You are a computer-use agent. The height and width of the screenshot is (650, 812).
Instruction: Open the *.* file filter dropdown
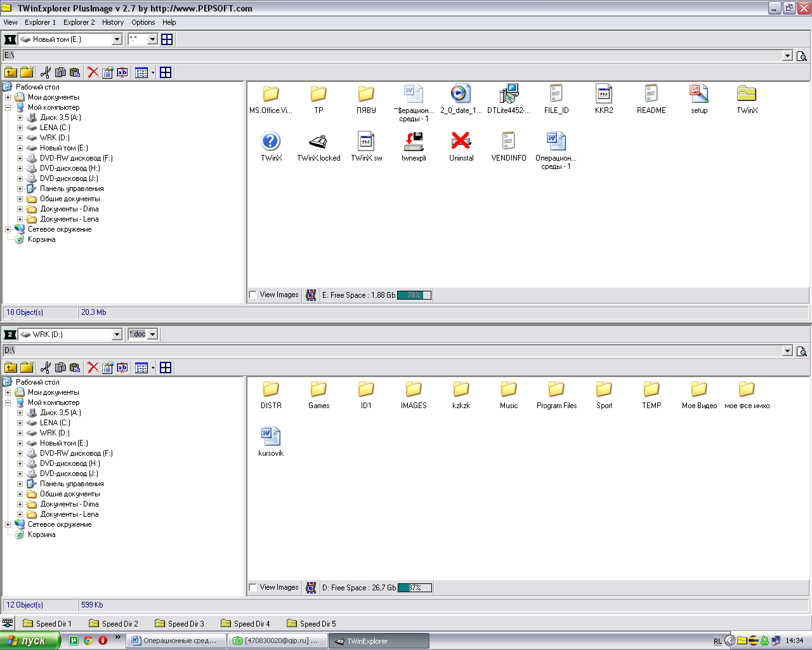tap(152, 39)
